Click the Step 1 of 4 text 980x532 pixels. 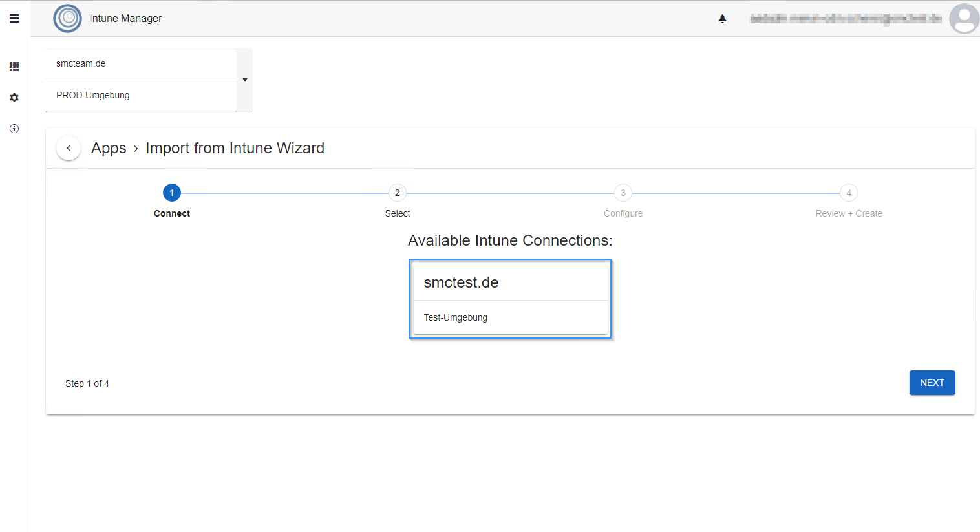pos(87,383)
